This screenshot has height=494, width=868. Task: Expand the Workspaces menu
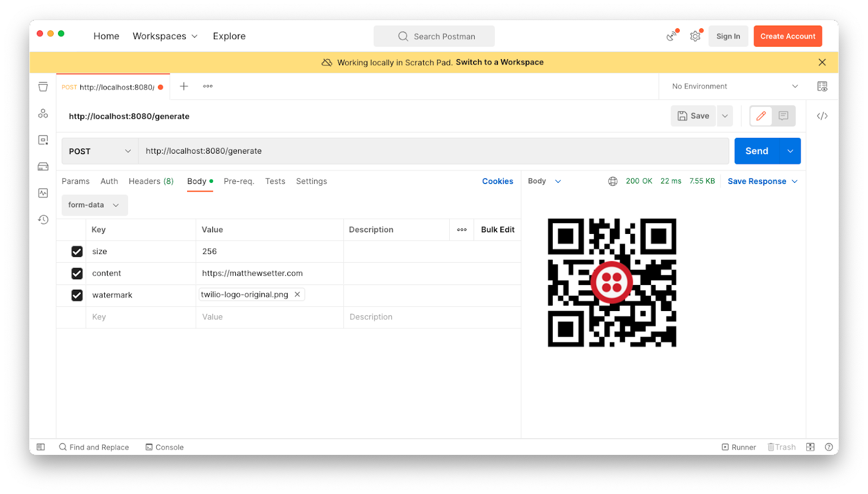(x=165, y=36)
